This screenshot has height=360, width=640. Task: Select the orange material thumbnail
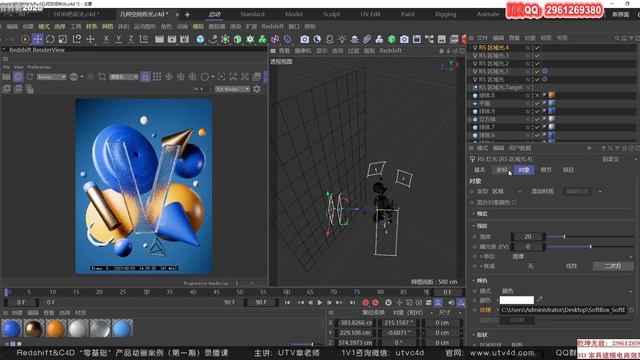[56, 328]
